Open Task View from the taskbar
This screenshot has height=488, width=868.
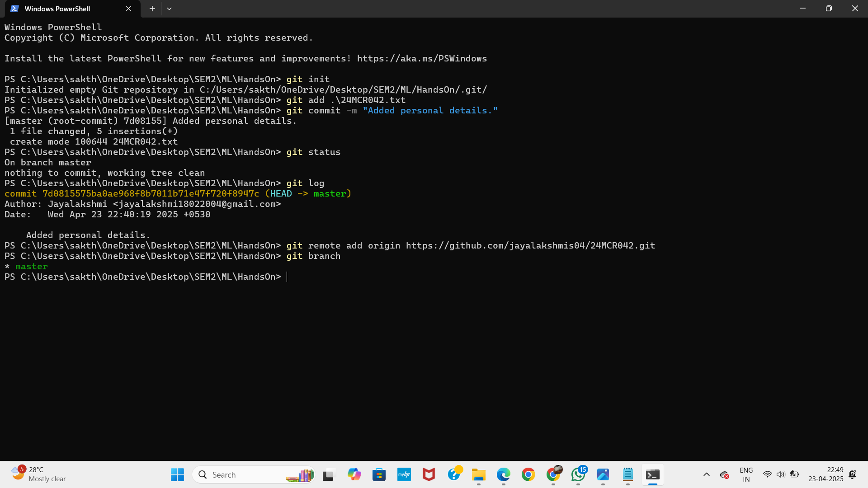click(329, 474)
